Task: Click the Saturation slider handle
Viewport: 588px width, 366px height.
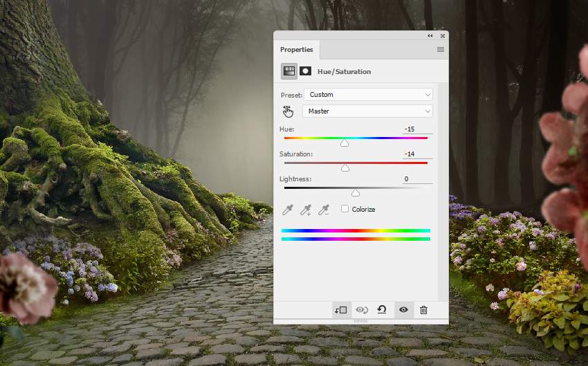Action: coord(345,167)
